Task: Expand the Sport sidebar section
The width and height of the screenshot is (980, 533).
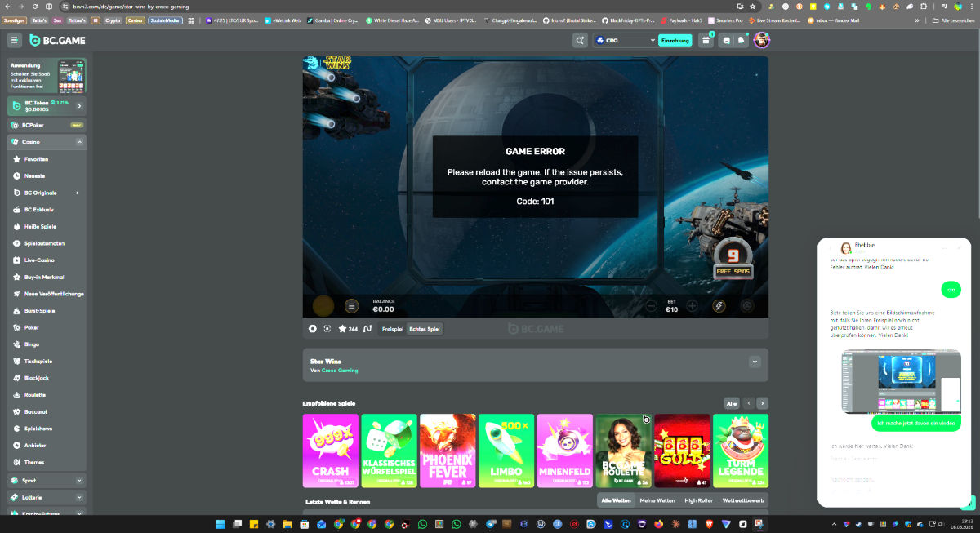Action: (x=79, y=481)
